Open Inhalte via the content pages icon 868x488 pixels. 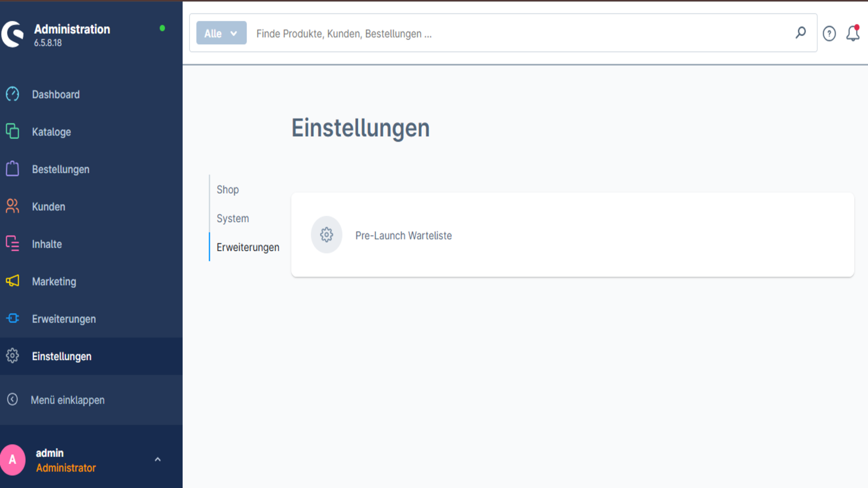(x=12, y=244)
